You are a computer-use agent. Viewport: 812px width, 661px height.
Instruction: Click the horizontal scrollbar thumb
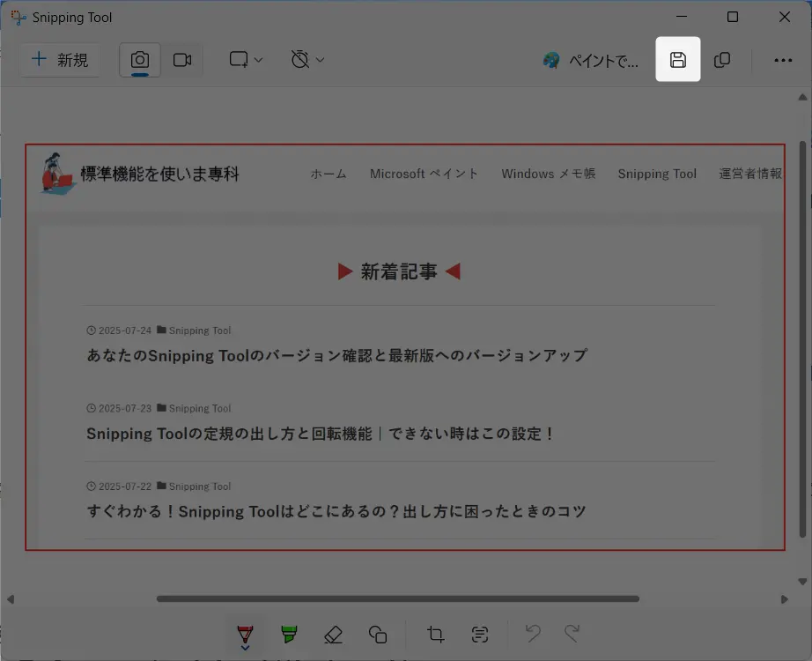[x=398, y=598]
